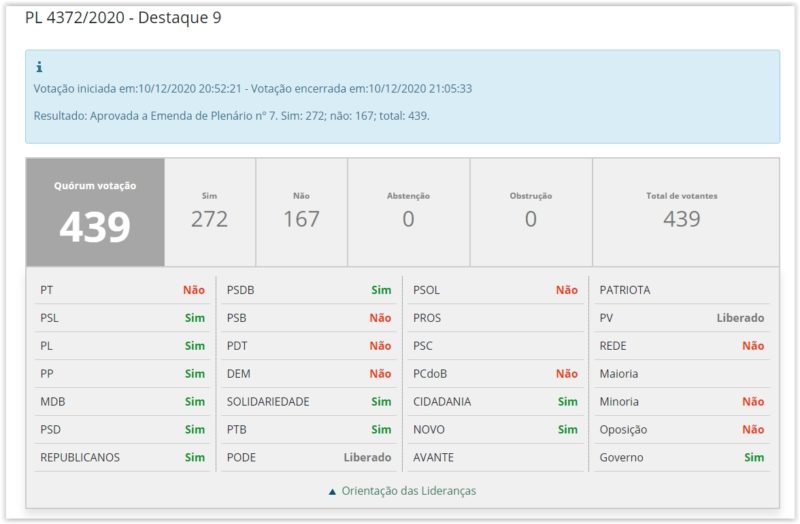This screenshot has height=524, width=800.
Task: Click the info icon in blue box
Action: [39, 67]
